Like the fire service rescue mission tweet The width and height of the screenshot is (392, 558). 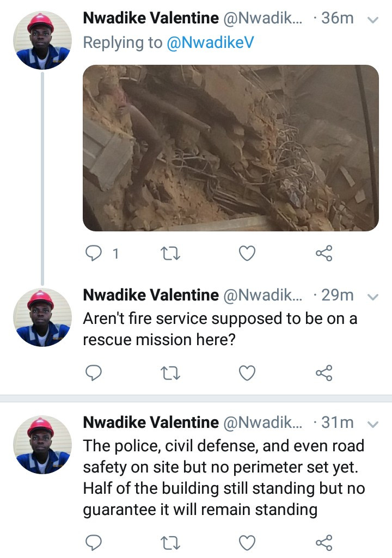[x=248, y=373]
